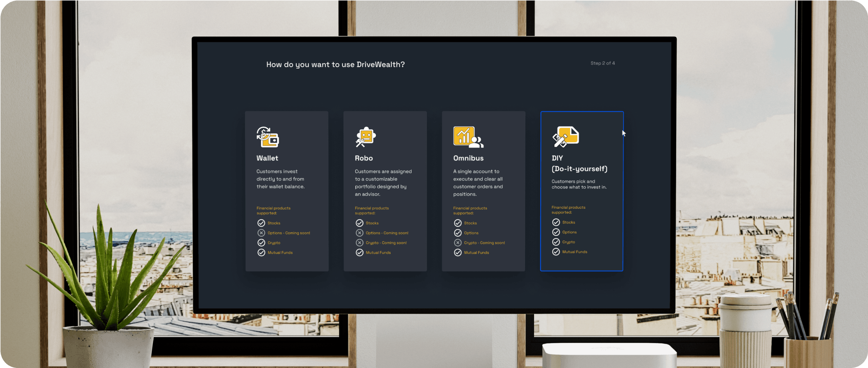This screenshot has width=868, height=368.
Task: Click Mutual Funds checkmark in Robo card
Action: coord(359,252)
